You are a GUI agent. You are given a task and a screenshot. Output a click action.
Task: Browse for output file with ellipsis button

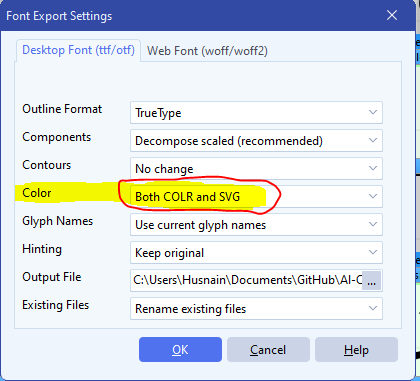[x=371, y=281]
